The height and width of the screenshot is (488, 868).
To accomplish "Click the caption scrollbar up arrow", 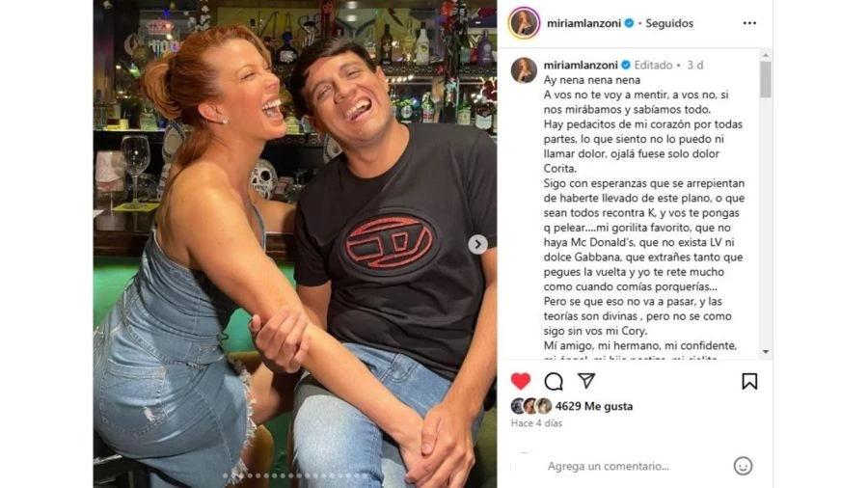I will pyautogui.click(x=766, y=55).
